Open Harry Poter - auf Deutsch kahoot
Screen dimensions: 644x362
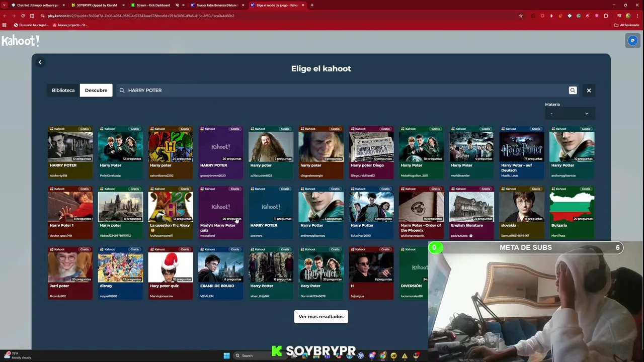click(522, 153)
